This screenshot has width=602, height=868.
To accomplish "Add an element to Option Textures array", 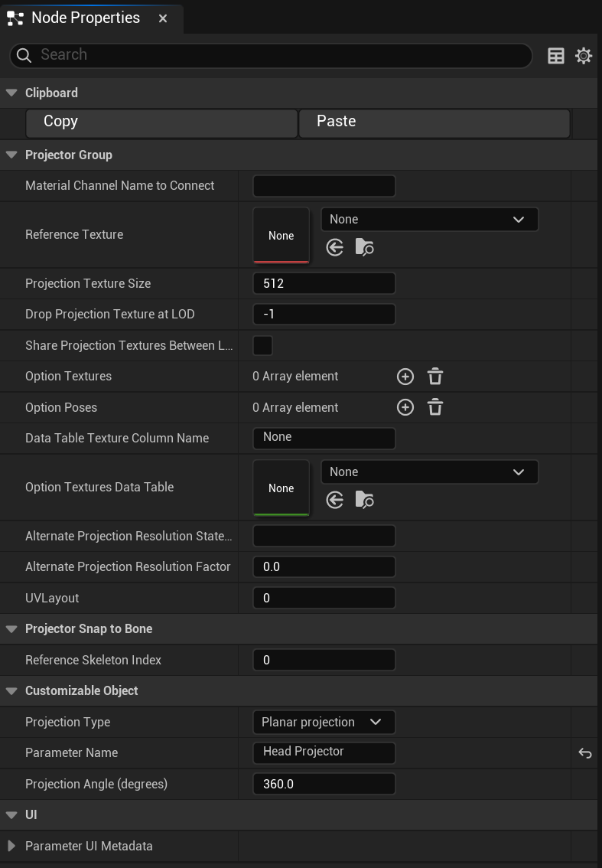I will click(x=405, y=377).
